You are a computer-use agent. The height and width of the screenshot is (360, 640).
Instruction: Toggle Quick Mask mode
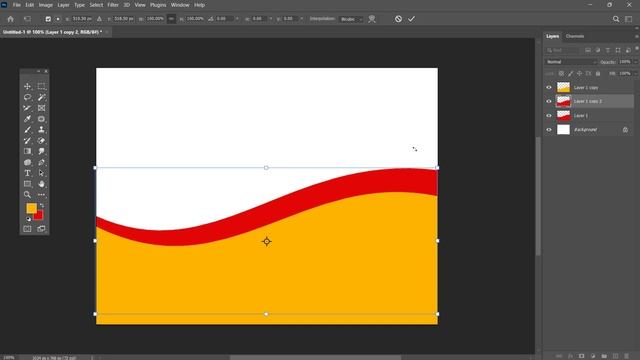tap(27, 229)
